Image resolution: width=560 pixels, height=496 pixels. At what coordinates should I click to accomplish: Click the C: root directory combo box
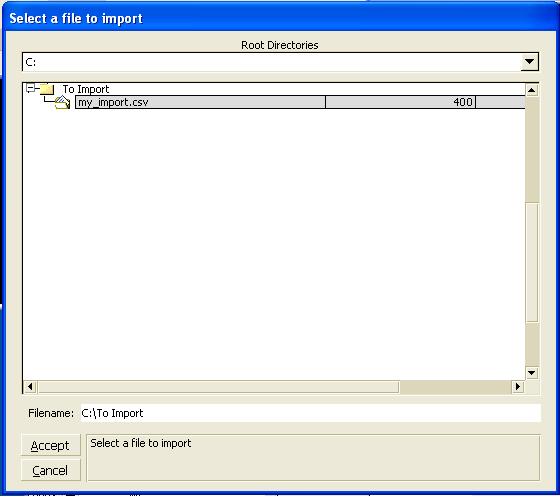280,62
